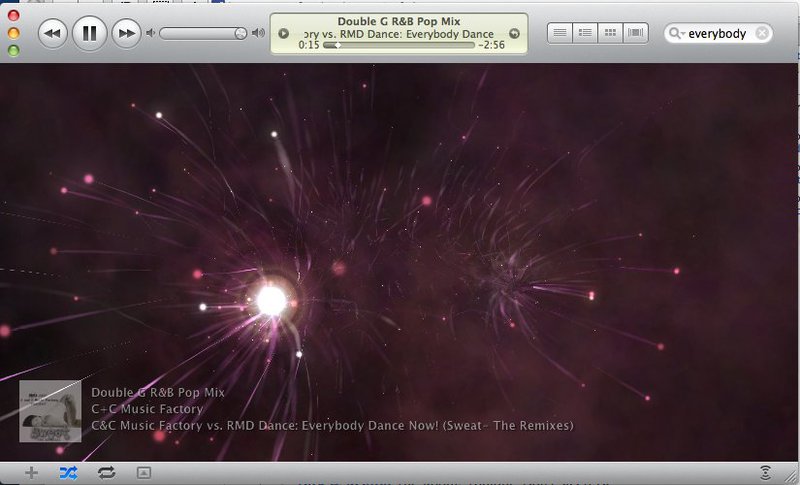Image resolution: width=800 pixels, height=485 pixels.
Task: Click the low volume speaker icon
Action: [150, 33]
